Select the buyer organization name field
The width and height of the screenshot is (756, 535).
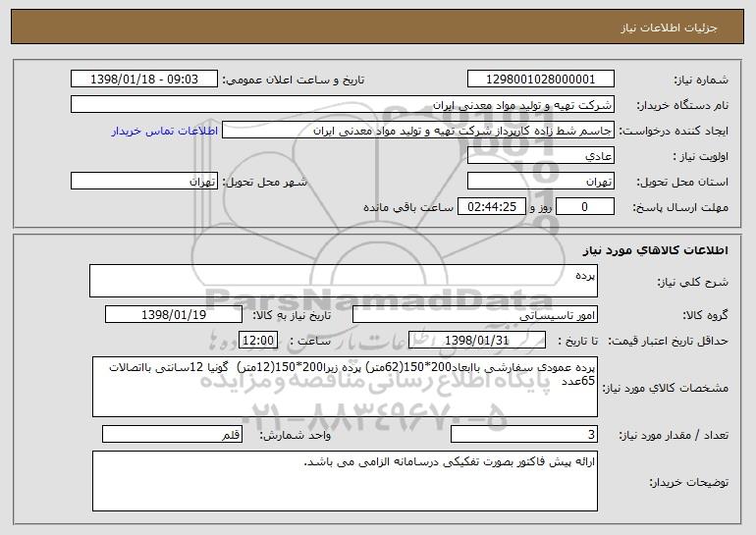(x=343, y=105)
